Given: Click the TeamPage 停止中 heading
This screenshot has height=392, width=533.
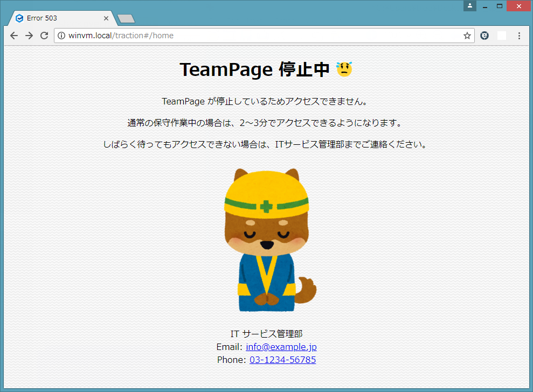Looking at the screenshot, I should [x=254, y=69].
